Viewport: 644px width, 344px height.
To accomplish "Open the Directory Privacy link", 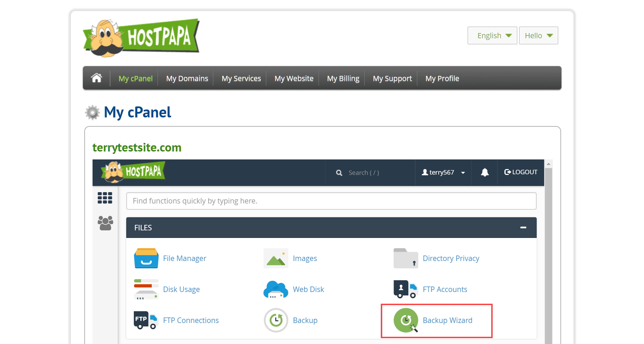I will (x=451, y=258).
